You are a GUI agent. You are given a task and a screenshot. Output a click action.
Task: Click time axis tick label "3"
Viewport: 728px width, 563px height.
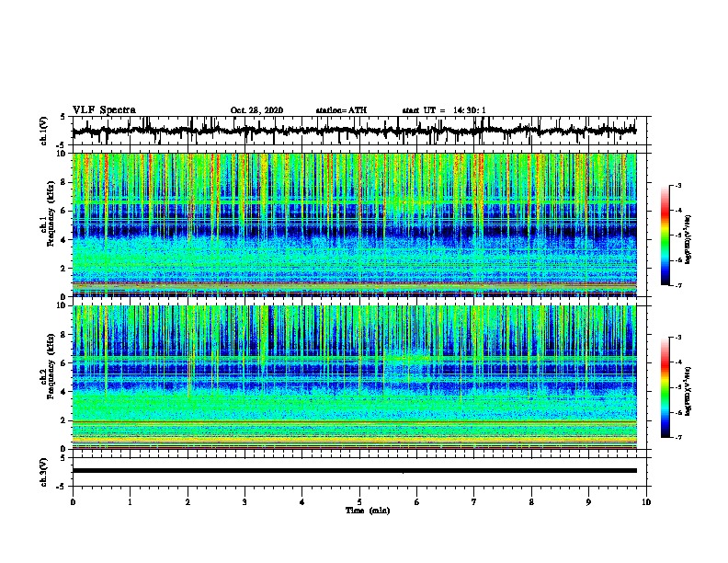[245, 502]
